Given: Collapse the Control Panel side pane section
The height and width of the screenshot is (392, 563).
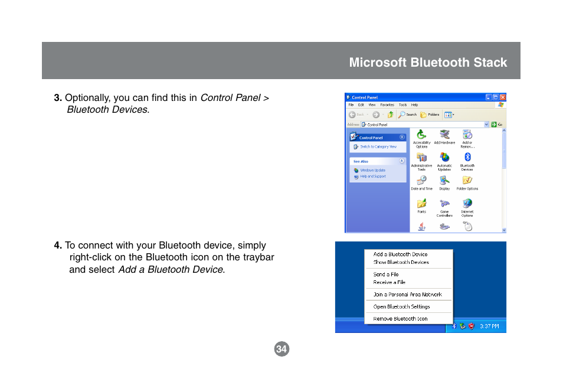Looking at the screenshot, I should [402, 137].
